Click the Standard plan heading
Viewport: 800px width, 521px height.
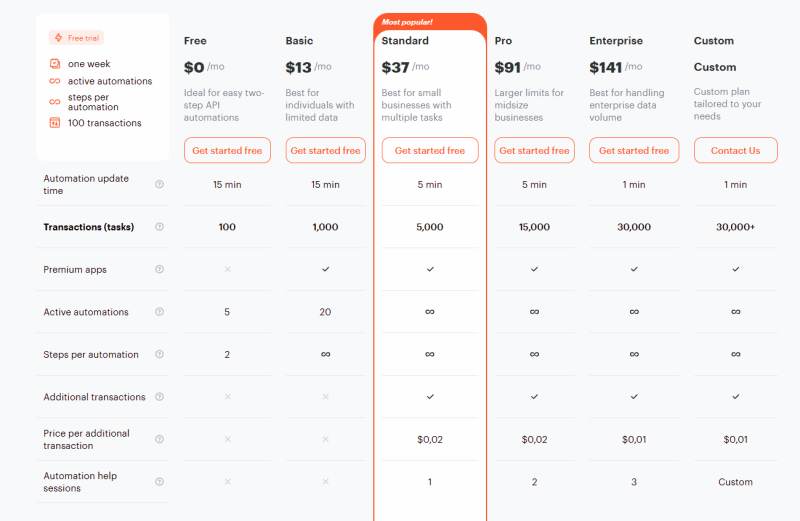click(405, 41)
